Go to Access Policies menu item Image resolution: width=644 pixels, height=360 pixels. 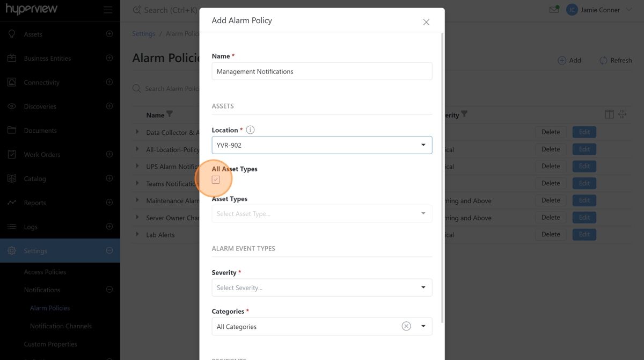45,272
